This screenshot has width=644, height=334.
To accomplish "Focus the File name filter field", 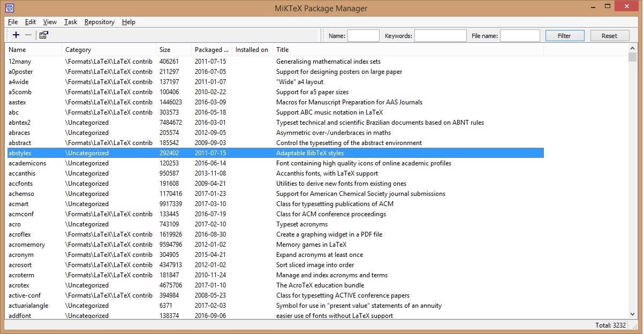I will (x=520, y=36).
